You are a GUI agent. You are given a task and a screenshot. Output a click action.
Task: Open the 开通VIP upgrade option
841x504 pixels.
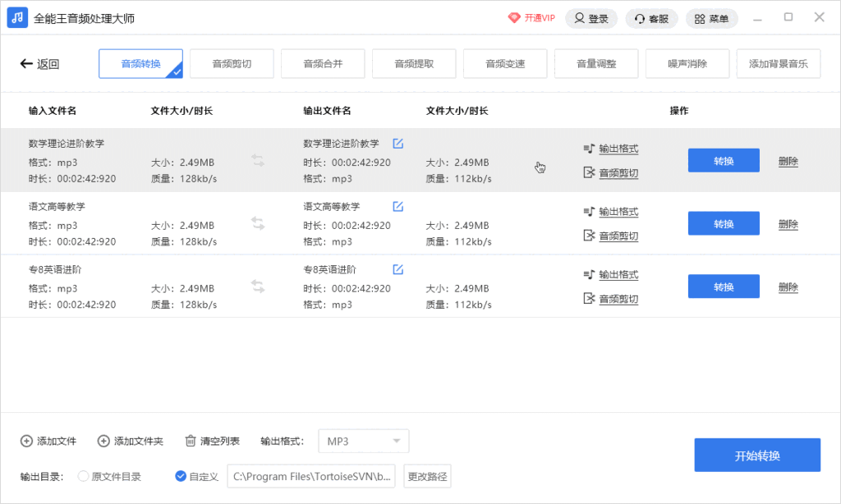tap(531, 16)
